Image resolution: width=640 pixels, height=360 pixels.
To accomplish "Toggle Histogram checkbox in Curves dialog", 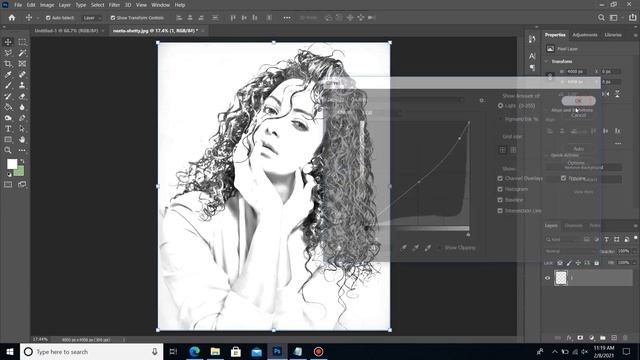I will 500,189.
